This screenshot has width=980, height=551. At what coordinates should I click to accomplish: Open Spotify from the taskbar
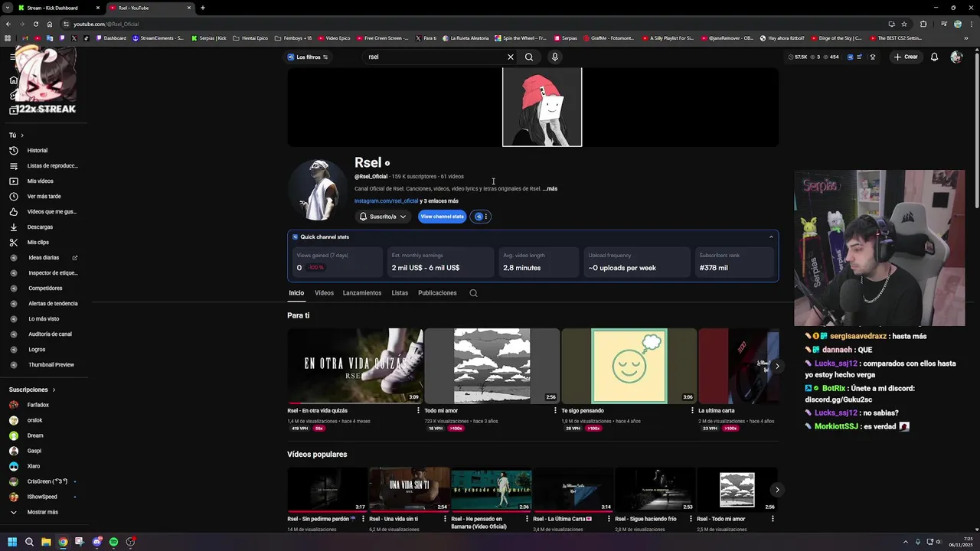(x=113, y=542)
